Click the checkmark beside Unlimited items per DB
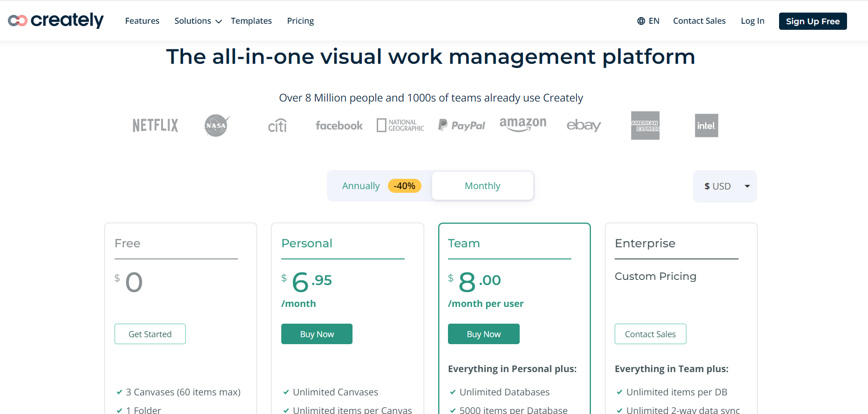This screenshot has width=868, height=414. coord(619,392)
